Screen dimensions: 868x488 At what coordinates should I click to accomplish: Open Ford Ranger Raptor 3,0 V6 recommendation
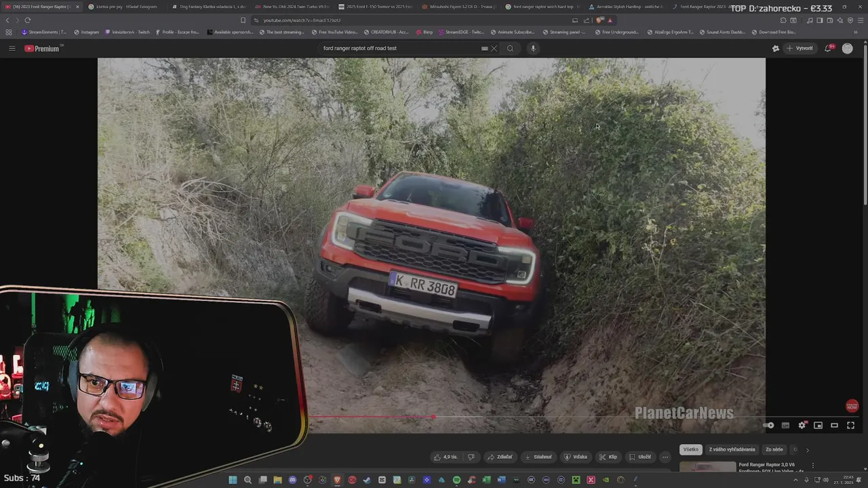[772, 468]
